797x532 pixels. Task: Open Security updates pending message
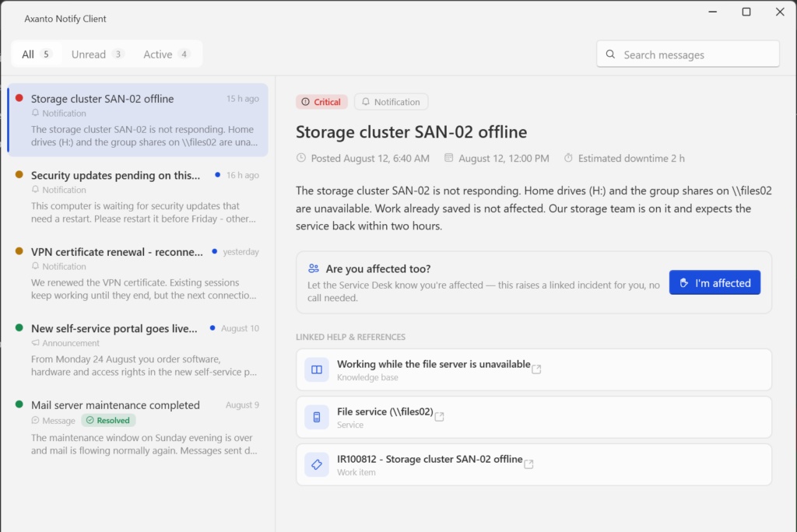[x=139, y=197]
